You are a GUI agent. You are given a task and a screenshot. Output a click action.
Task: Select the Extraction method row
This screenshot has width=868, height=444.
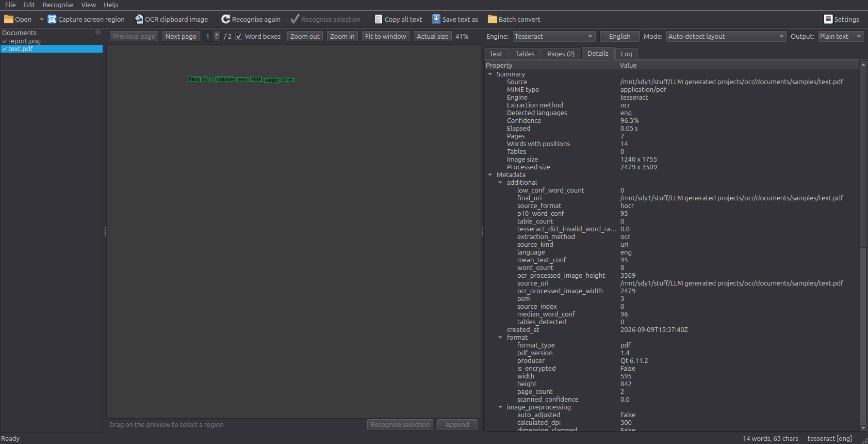pyautogui.click(x=672, y=105)
